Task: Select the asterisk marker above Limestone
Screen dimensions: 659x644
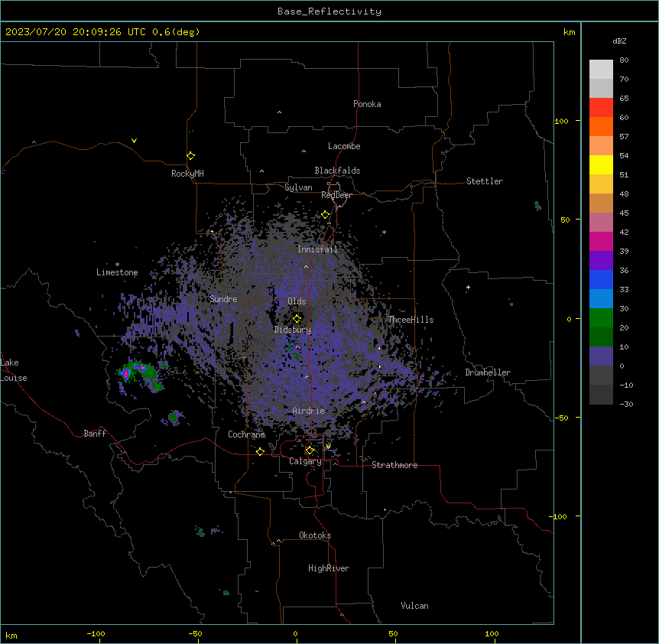Action: 117,265
